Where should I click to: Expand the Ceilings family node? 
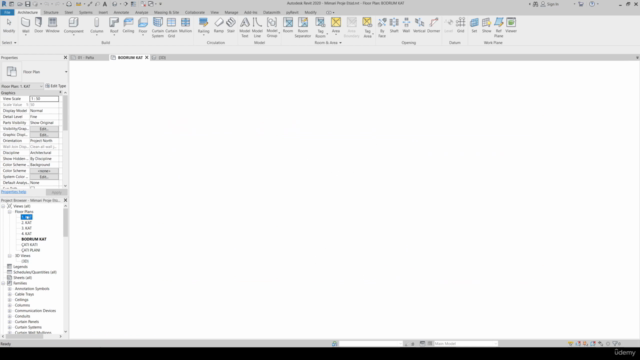(x=10, y=300)
